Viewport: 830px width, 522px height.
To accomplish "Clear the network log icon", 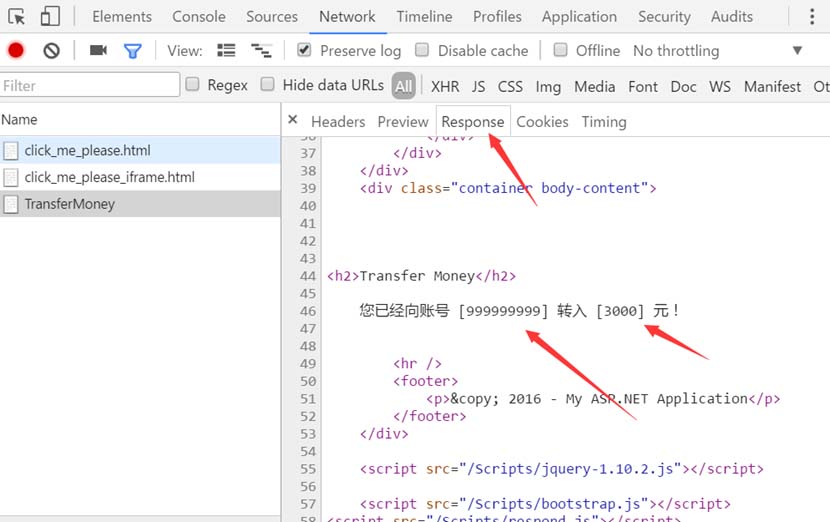I will (x=51, y=51).
